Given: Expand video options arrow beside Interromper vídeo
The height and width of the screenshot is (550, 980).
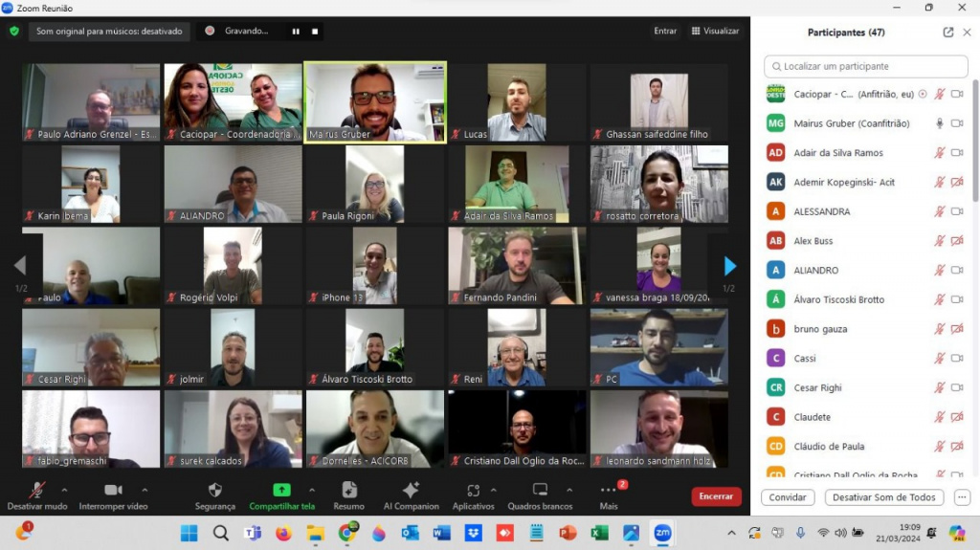Looking at the screenshot, I should [x=145, y=490].
